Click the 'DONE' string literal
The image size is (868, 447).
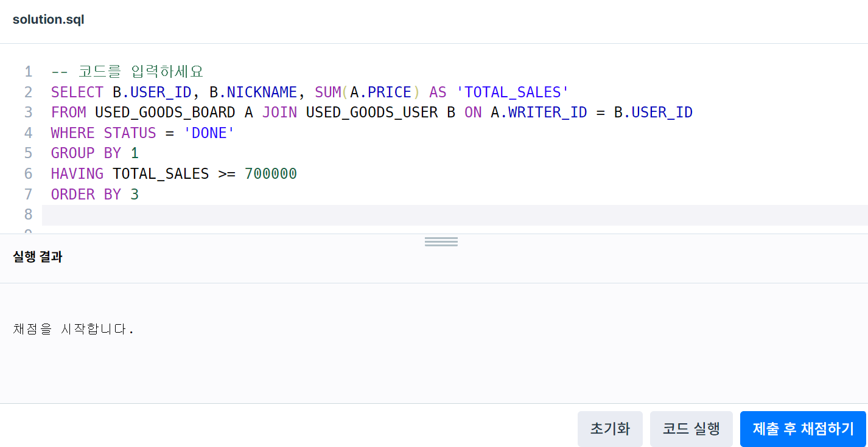[x=209, y=133]
